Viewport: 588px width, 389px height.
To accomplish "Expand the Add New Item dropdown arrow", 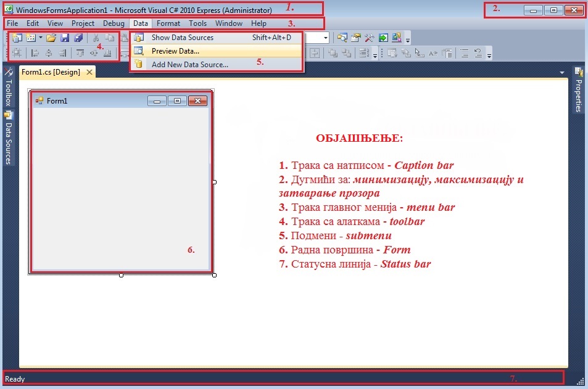I will click(40, 38).
